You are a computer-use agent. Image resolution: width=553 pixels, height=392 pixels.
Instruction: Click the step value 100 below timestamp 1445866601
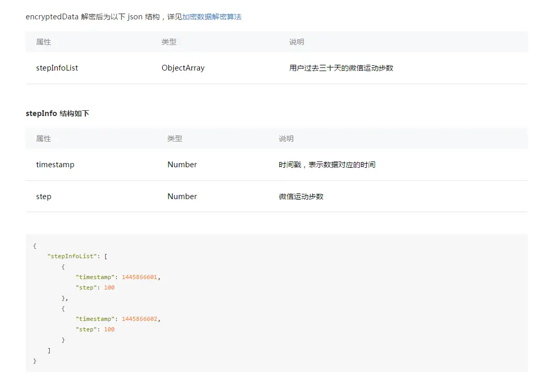[x=109, y=287]
